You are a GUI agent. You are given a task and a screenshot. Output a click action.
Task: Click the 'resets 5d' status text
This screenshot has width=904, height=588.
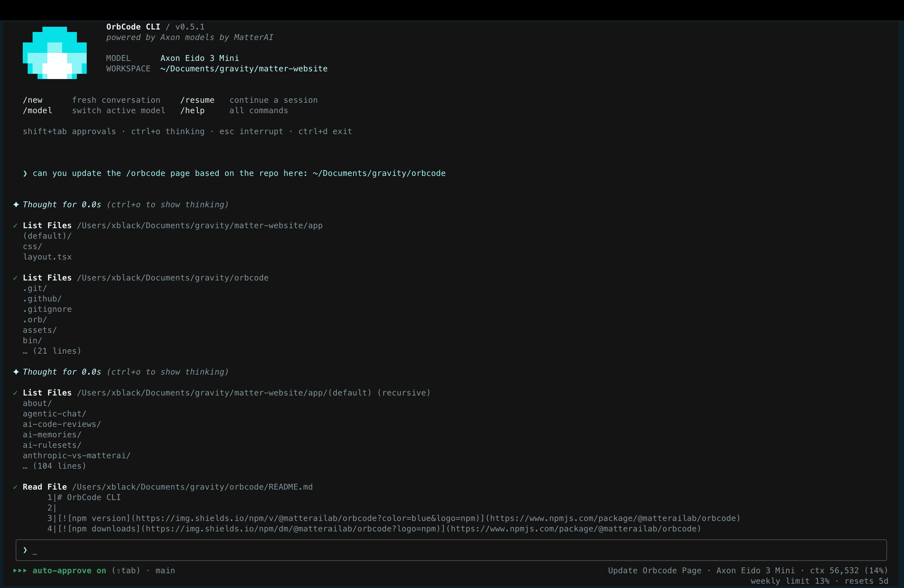(866, 581)
